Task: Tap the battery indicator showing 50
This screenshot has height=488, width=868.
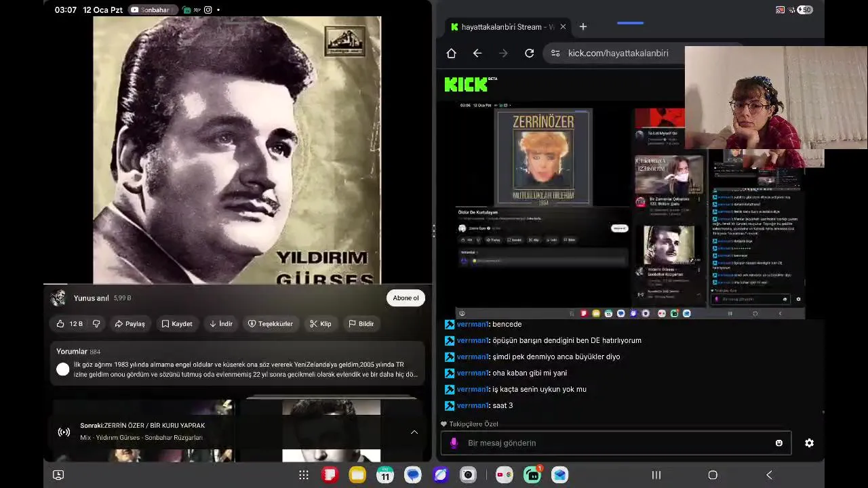Action: [805, 10]
